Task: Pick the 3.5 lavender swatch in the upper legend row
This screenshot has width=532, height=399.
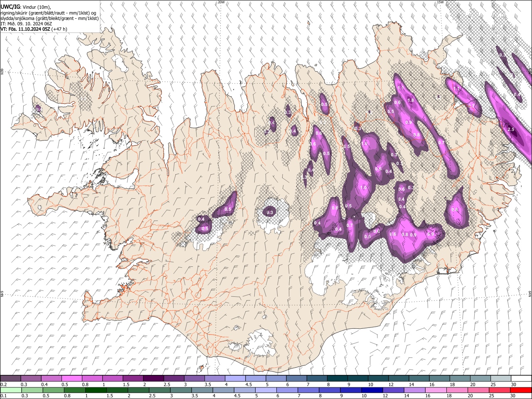Action: click(x=214, y=378)
